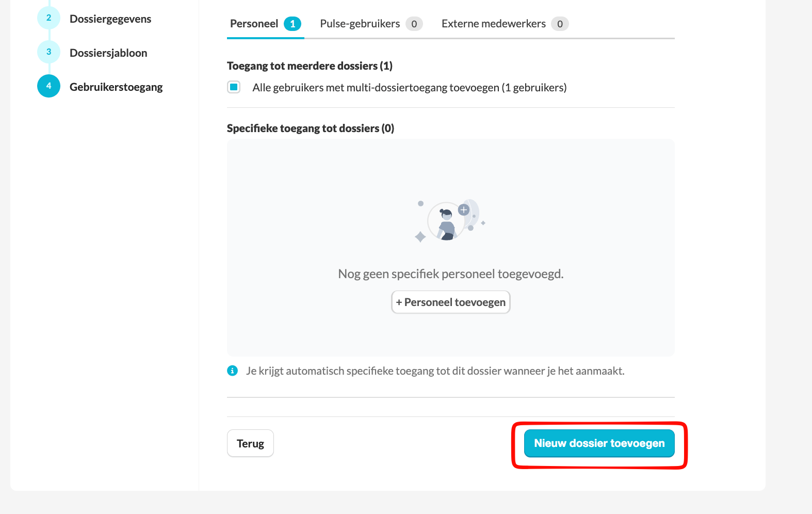This screenshot has width=812, height=514.
Task: Uncheck the multi-dossiertoegang checkbox
Action: point(234,87)
